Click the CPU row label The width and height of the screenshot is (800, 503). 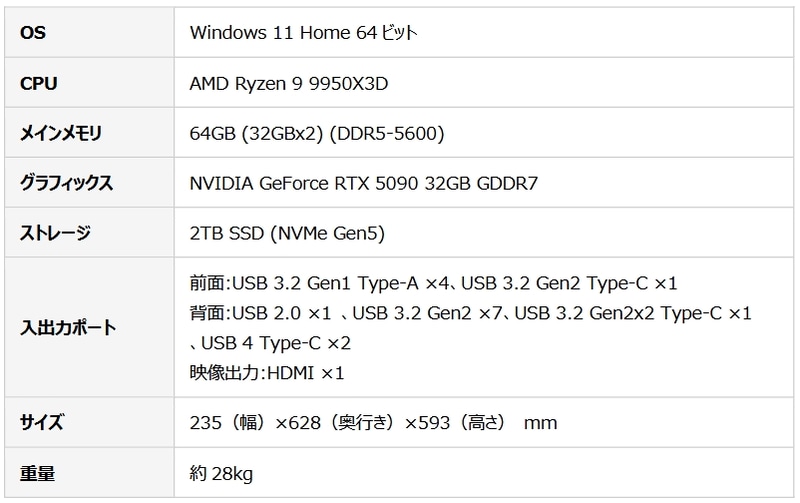click(x=38, y=83)
